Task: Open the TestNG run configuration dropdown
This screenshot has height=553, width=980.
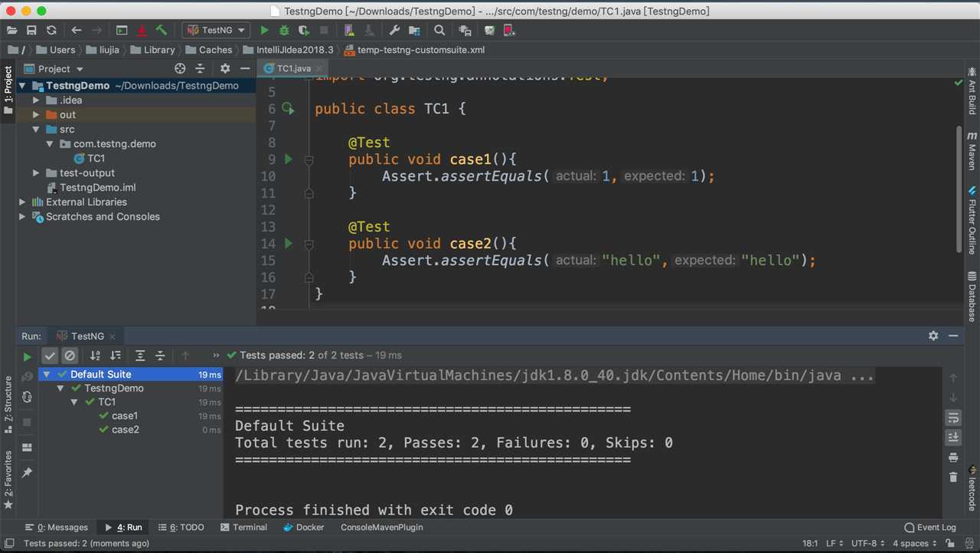Action: pyautogui.click(x=216, y=30)
